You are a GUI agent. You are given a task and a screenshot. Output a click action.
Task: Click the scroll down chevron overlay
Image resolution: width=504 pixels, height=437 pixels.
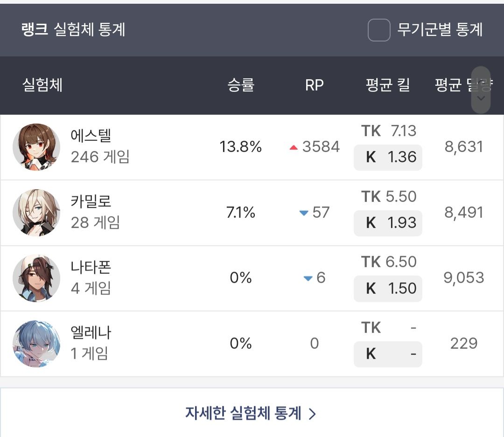481,98
